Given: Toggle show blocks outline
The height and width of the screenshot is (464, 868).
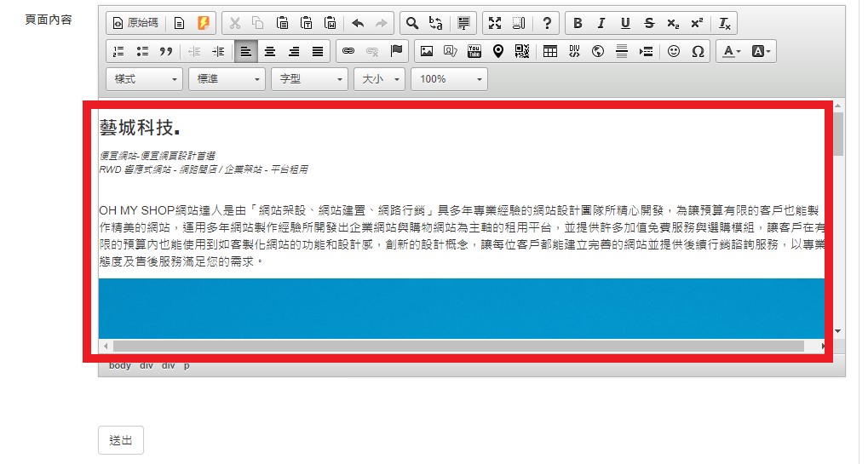Looking at the screenshot, I should (x=519, y=23).
